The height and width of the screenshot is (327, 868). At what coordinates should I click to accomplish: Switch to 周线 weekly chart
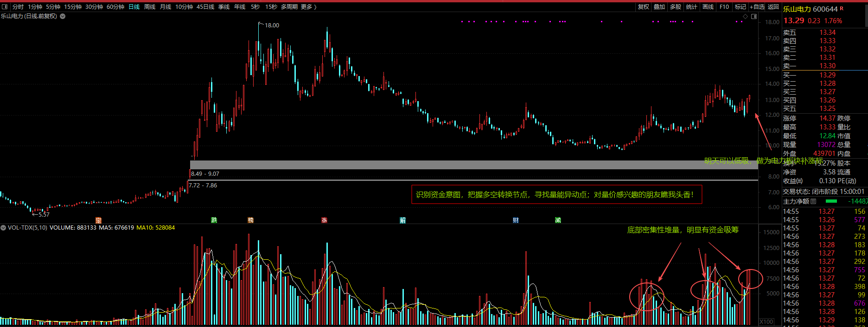pyautogui.click(x=150, y=7)
